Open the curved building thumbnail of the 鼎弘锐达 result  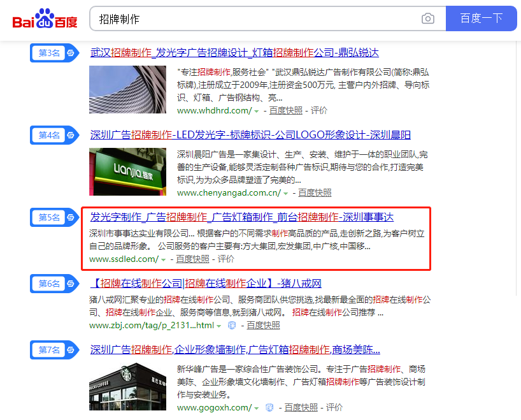127,89
